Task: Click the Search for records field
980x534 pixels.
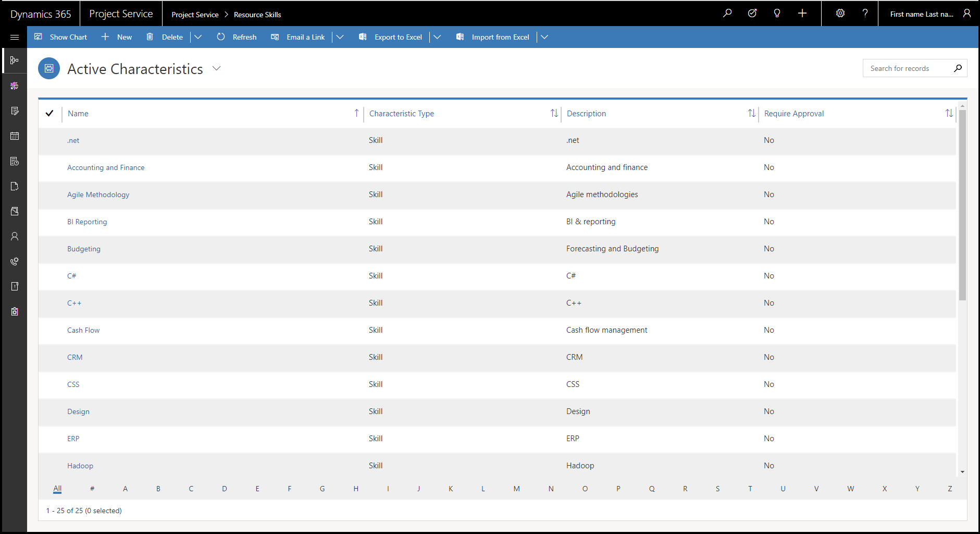Action: (909, 68)
